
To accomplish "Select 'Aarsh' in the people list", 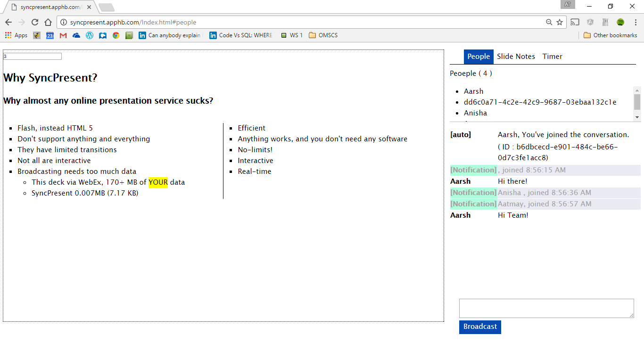I will pos(473,91).
